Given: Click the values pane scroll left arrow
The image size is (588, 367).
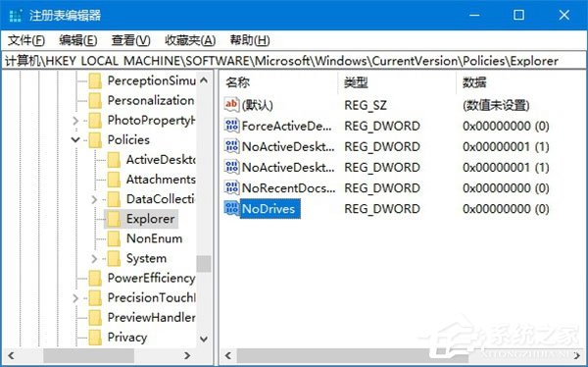Looking at the screenshot, I should point(228,355).
